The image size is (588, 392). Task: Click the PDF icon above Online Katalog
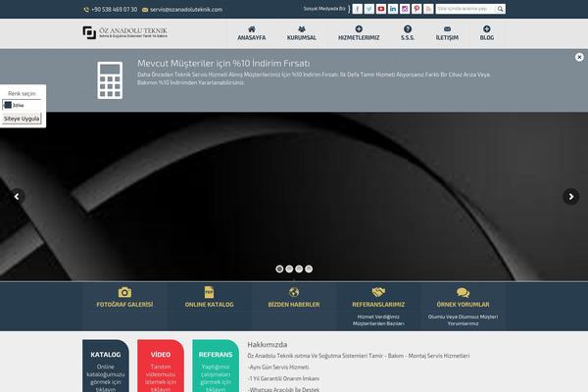tap(209, 292)
